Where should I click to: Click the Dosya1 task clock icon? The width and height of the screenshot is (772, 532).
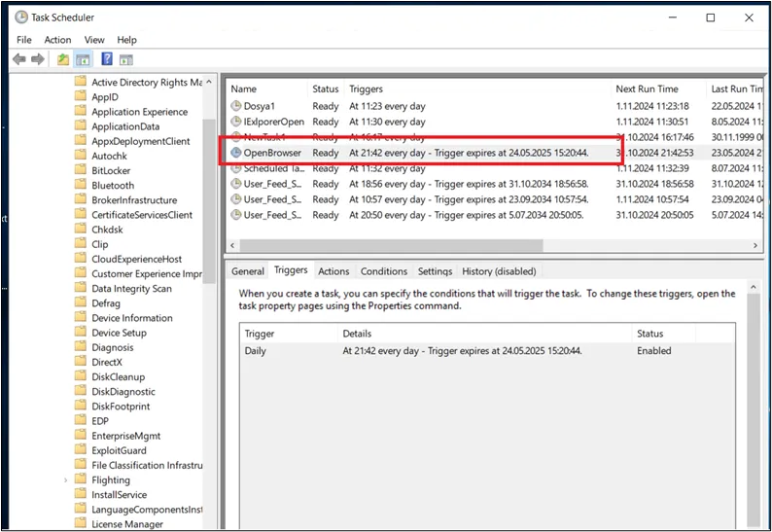click(236, 106)
